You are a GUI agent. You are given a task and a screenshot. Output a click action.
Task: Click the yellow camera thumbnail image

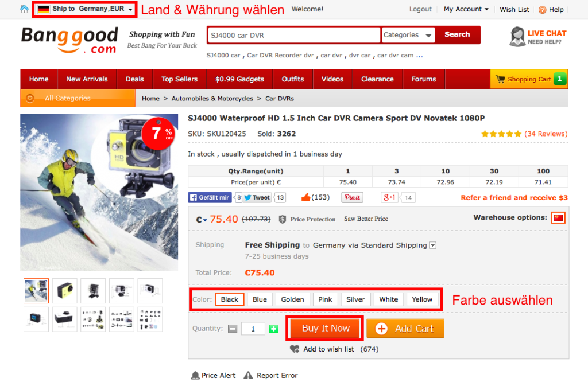(64, 291)
